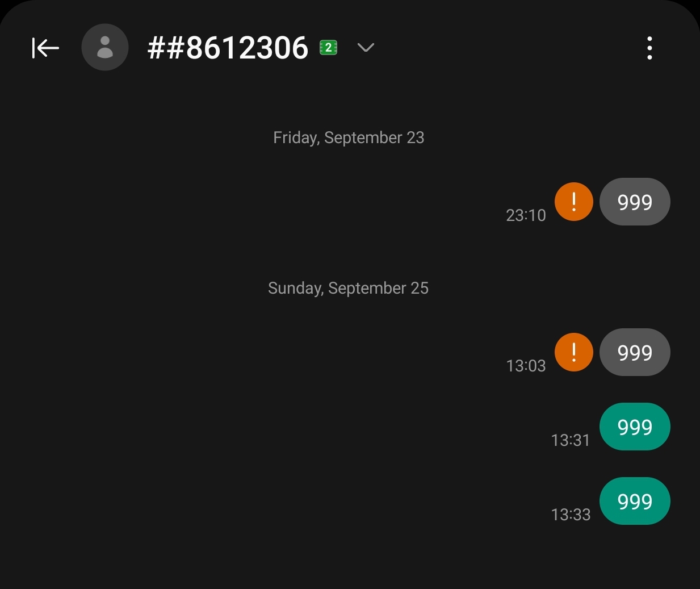
Task: Tap the green 999 message from 13:33
Action: 635,501
